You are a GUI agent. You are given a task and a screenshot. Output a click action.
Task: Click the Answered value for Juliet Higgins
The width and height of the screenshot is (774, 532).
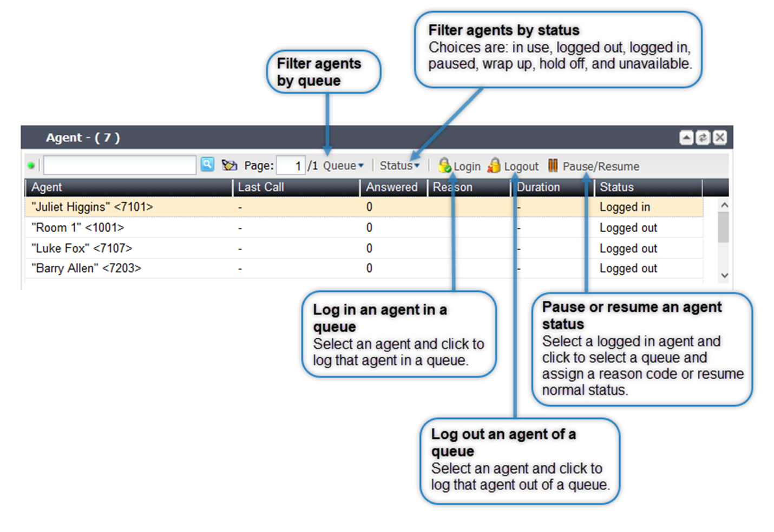tap(369, 207)
